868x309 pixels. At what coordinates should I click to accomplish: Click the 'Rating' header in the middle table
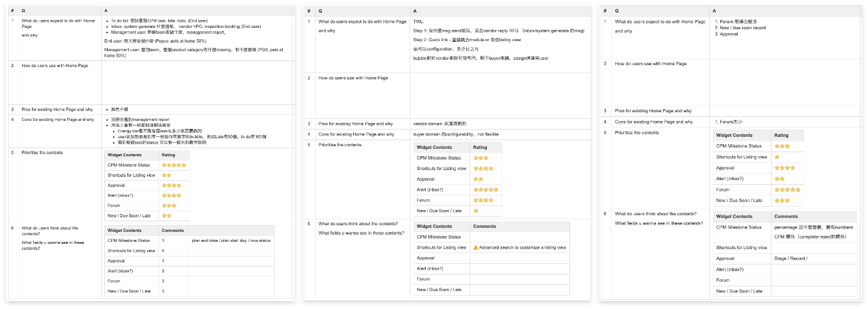pos(480,148)
